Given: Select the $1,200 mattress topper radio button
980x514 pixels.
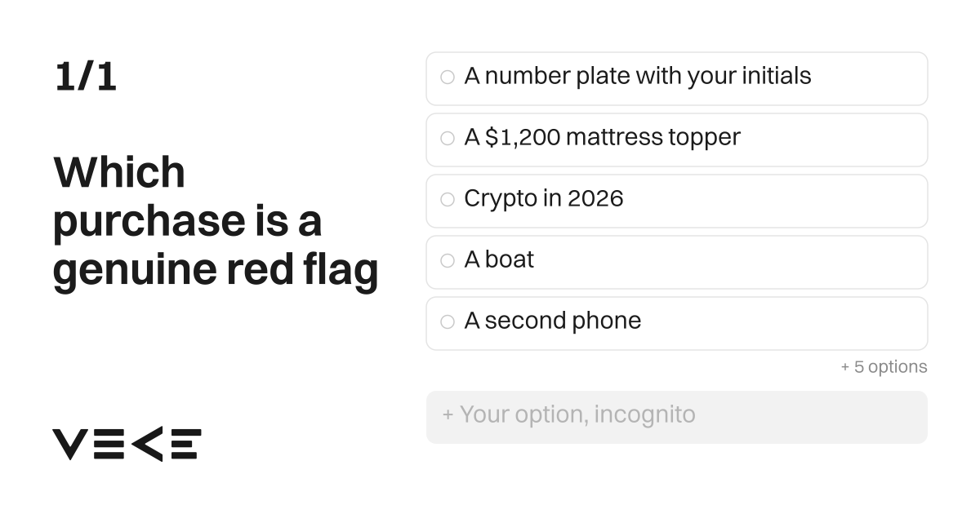Looking at the screenshot, I should (x=447, y=139).
